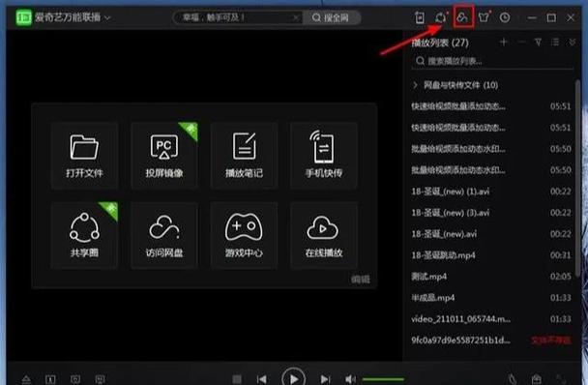Collapse the playlist panel with double-chevron
Screen dimensions: 588x385
pos(572,43)
